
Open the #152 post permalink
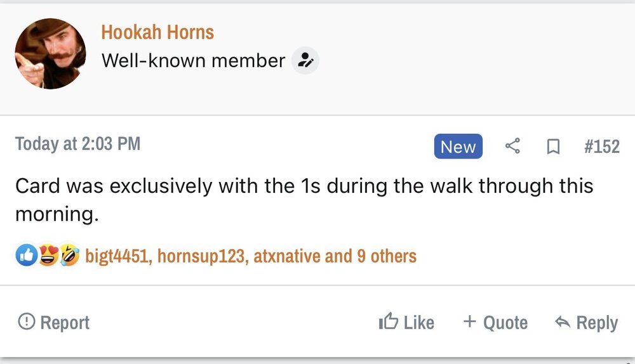[x=601, y=146]
